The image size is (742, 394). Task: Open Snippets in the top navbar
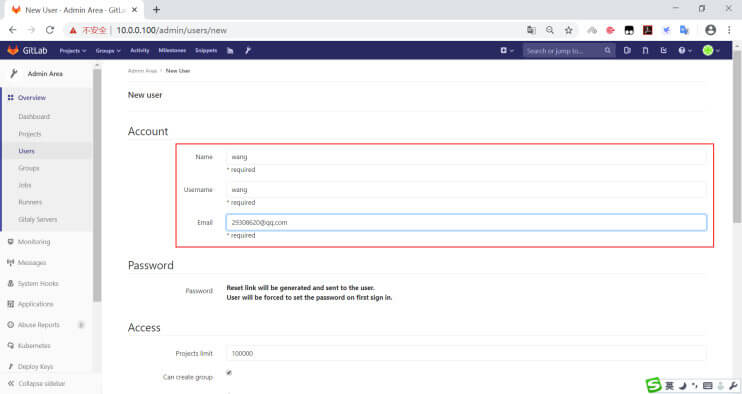click(206, 51)
